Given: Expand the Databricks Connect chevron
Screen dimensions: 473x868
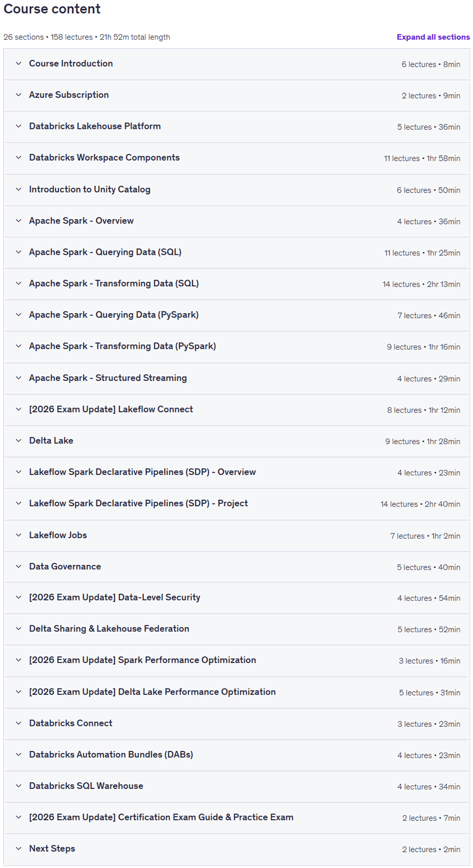Looking at the screenshot, I should pyautogui.click(x=18, y=724).
